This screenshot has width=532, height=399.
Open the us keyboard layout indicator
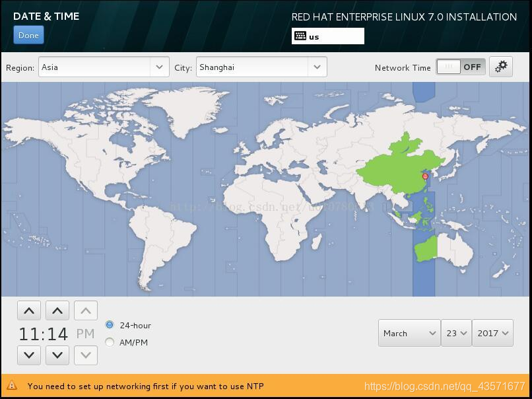[x=328, y=36]
